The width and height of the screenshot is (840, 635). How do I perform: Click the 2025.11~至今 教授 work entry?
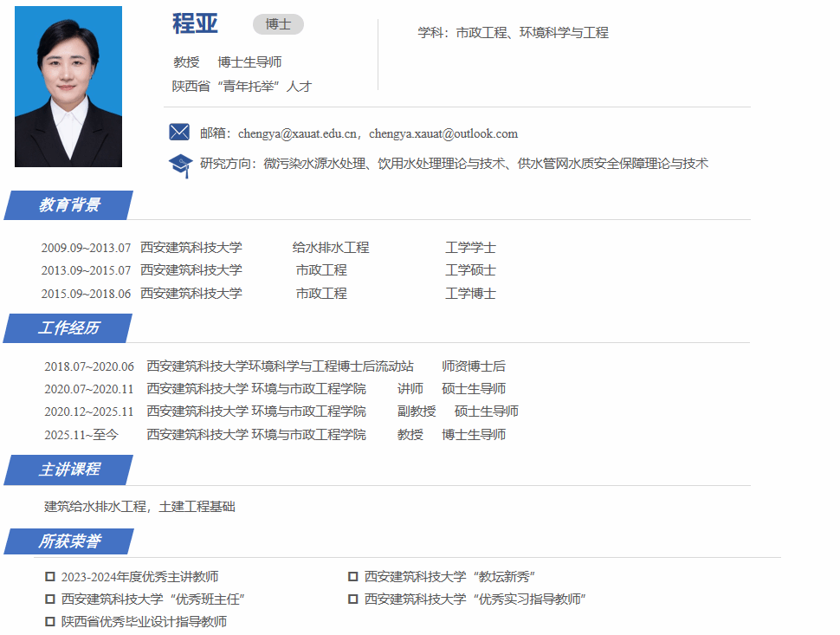(275, 435)
